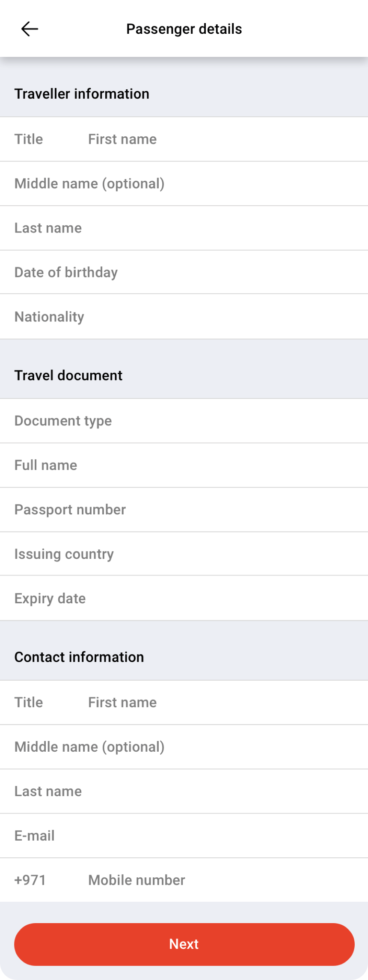This screenshot has width=368, height=980.
Task: Focus traveller Middle name (optional) field
Action: pos(184,184)
